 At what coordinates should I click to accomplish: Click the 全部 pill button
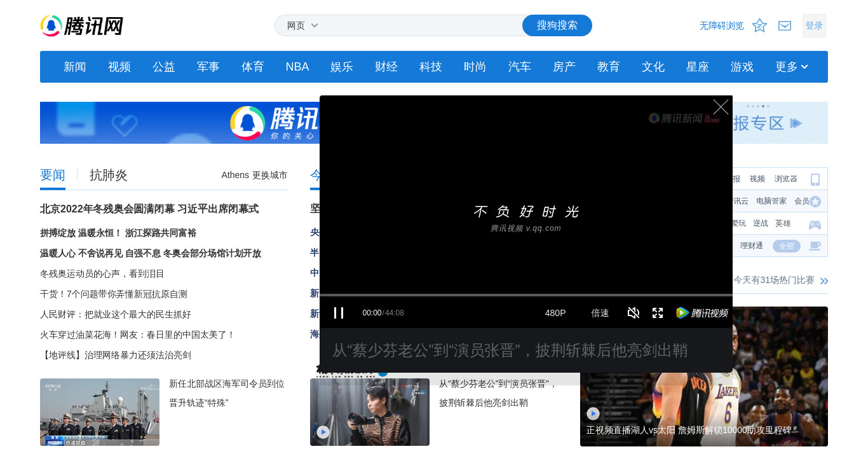(787, 246)
